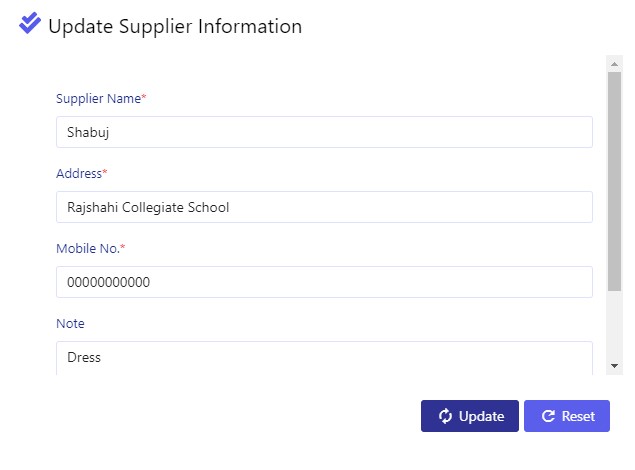The image size is (635, 470).
Task: Focus the Supplier Name field containing Shabuj
Action: 324,132
